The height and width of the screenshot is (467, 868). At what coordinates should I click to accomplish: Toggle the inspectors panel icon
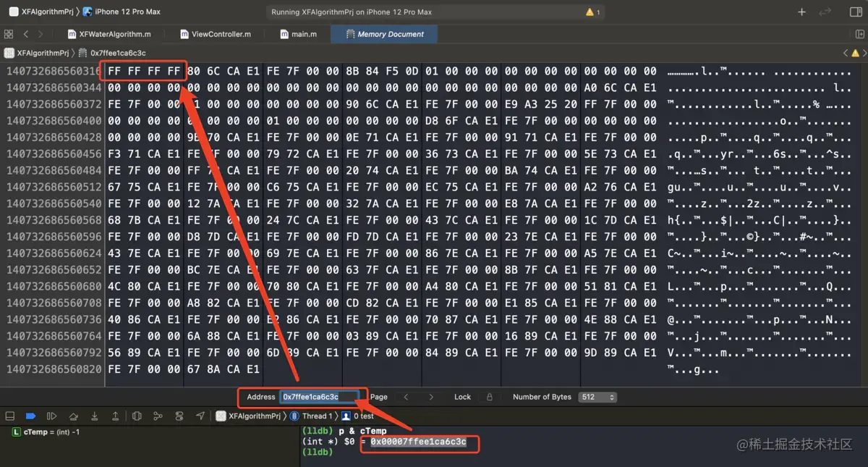[x=855, y=12]
